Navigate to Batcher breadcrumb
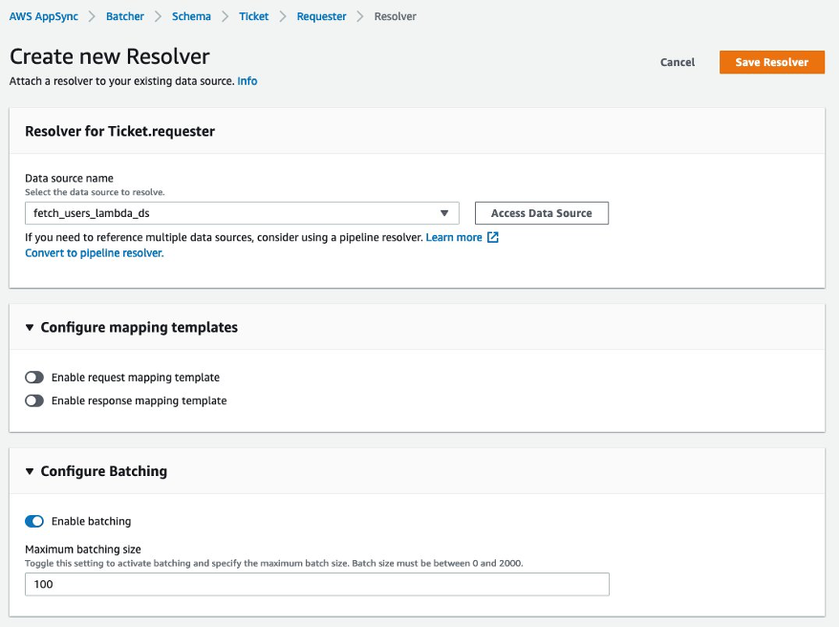This screenshot has height=627, width=840. point(125,16)
